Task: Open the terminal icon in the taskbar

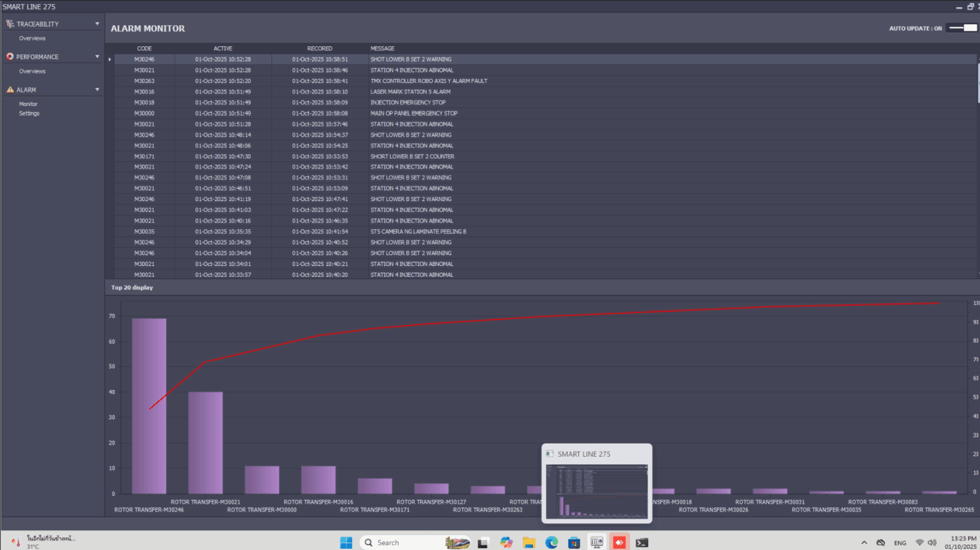Action: 642,543
